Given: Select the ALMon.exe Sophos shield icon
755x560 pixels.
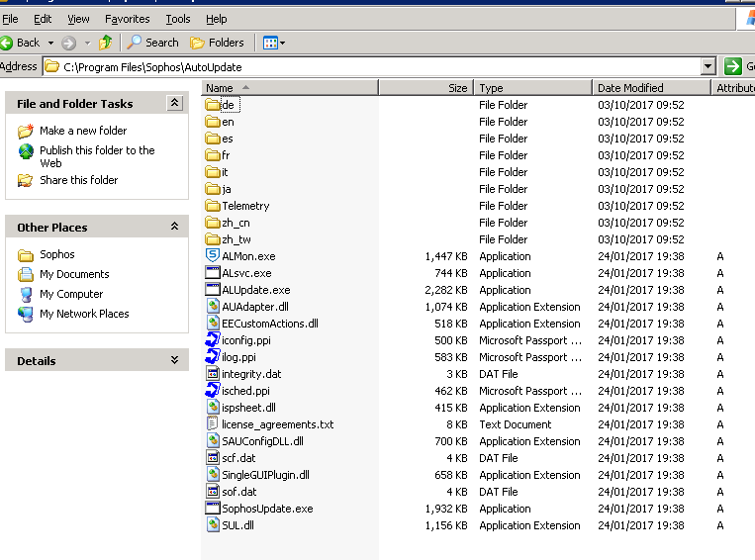Looking at the screenshot, I should click(x=213, y=255).
